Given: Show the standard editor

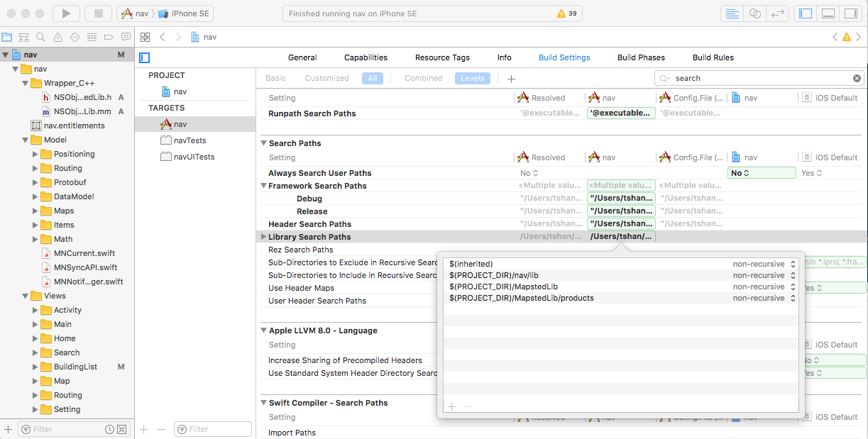Looking at the screenshot, I should [x=732, y=13].
